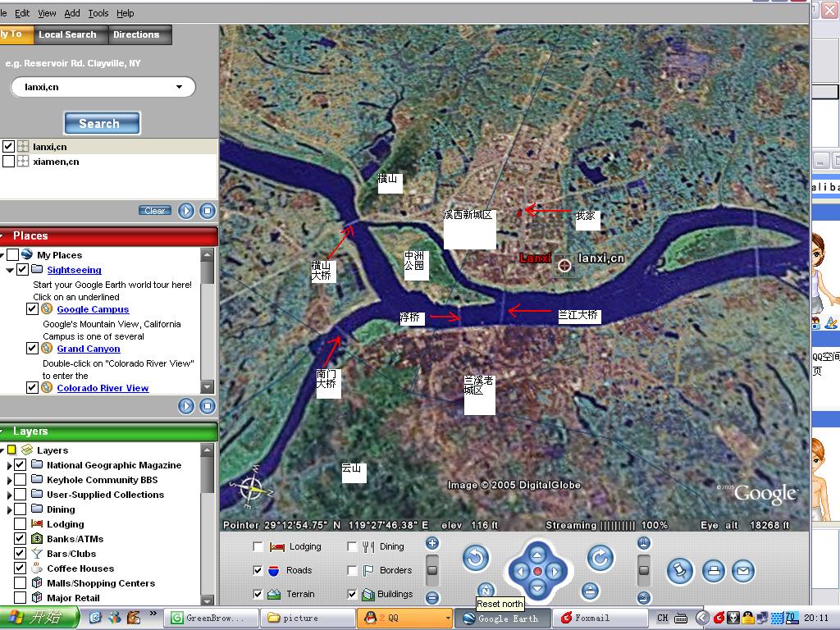Pan the map up with arrow

click(x=537, y=554)
